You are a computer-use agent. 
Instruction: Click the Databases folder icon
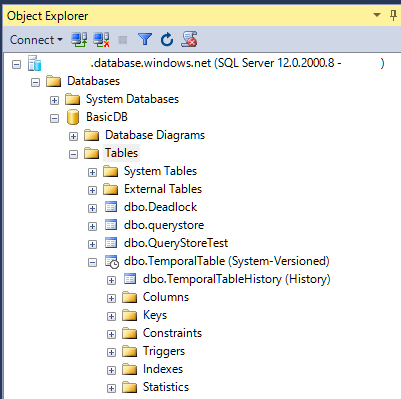pos(53,81)
